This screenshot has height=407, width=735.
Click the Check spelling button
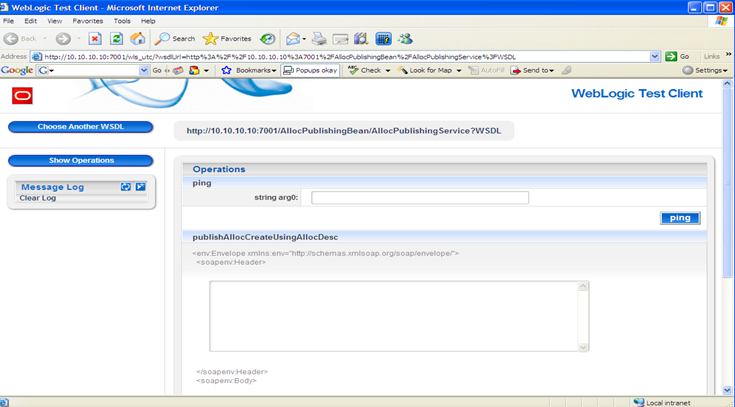(x=365, y=70)
